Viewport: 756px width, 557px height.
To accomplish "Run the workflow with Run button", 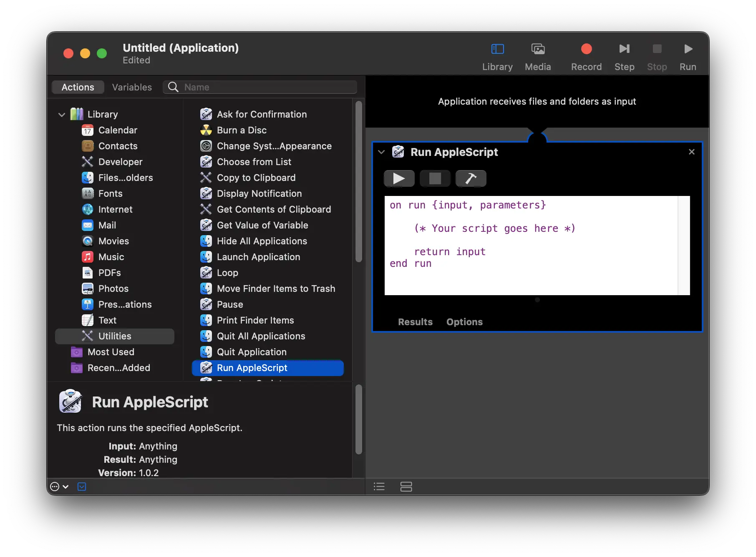I will coord(688,57).
